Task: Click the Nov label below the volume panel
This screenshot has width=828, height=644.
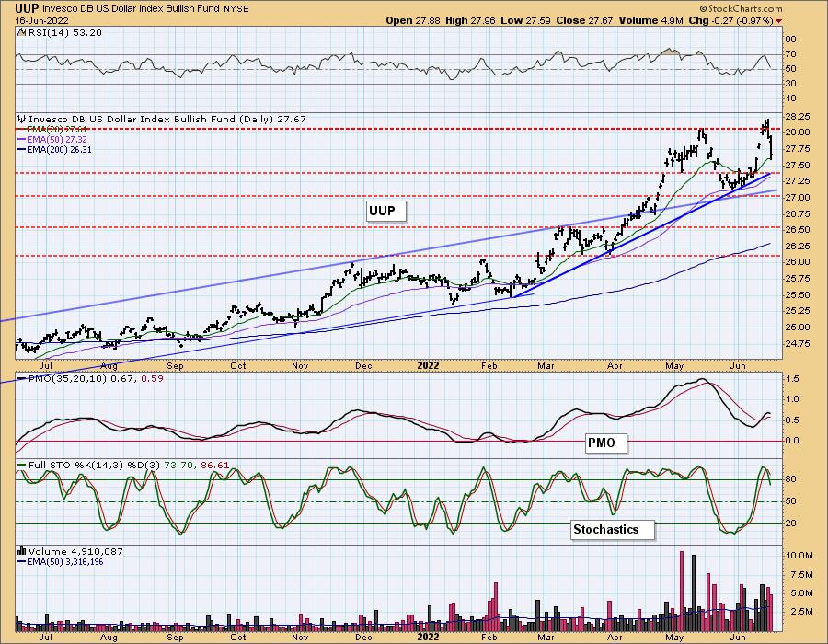Action: pos(300,638)
